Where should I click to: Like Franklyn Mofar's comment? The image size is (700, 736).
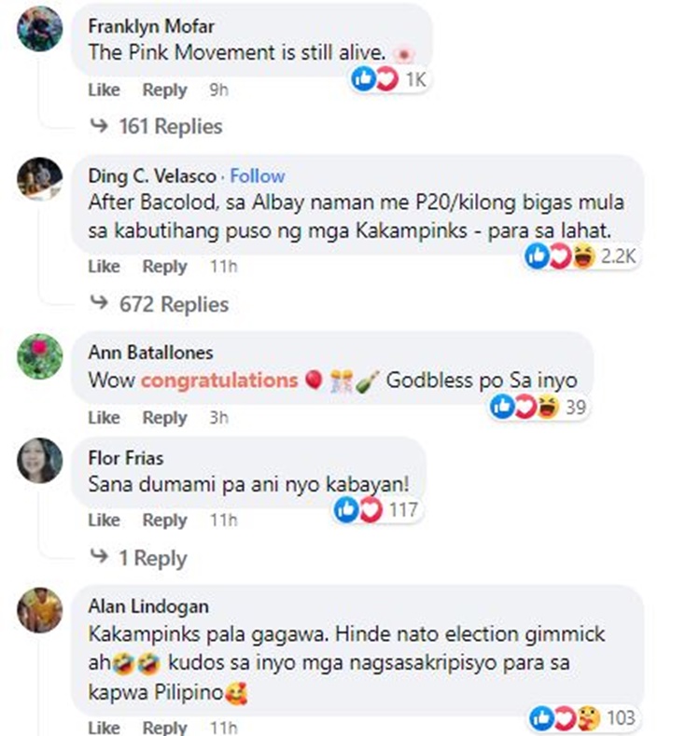coord(104,90)
